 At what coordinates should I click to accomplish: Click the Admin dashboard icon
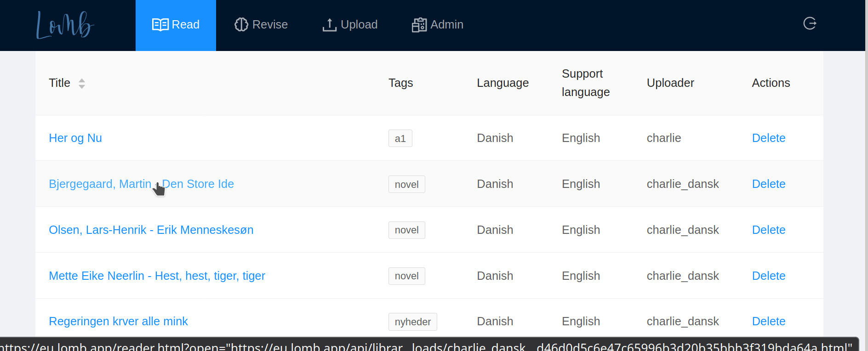click(x=419, y=25)
